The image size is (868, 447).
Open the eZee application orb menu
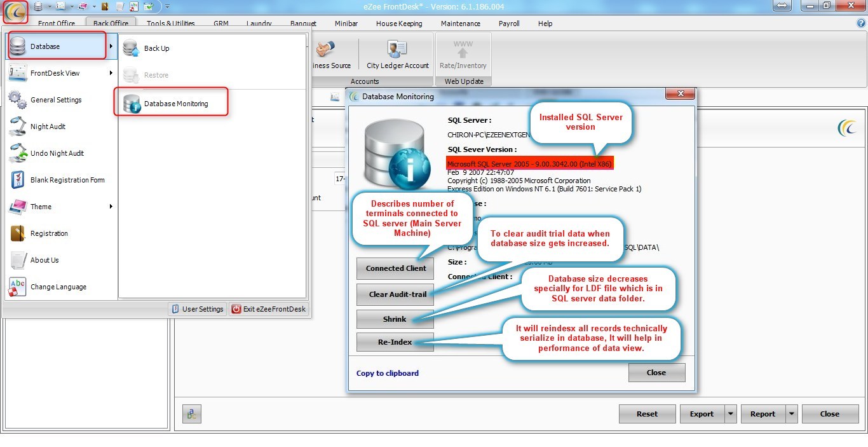pyautogui.click(x=15, y=12)
